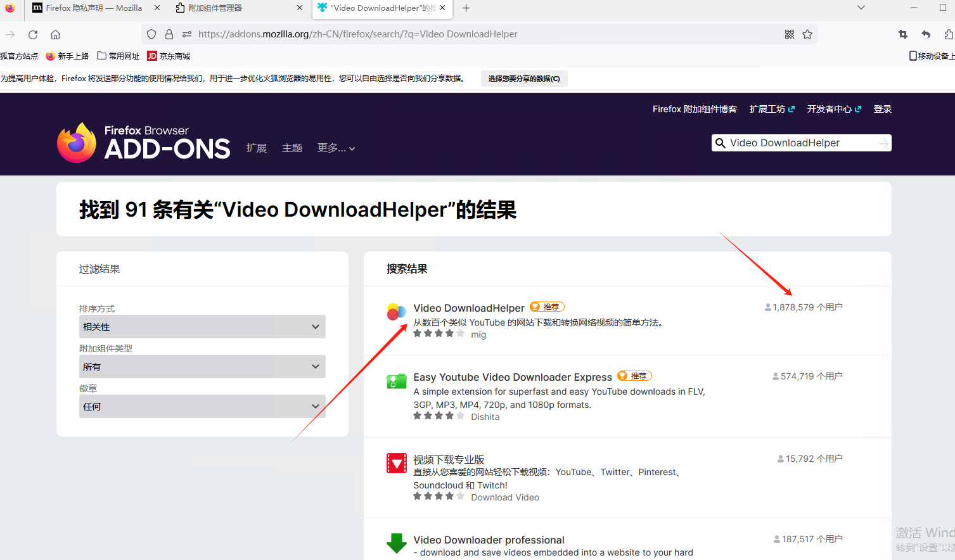
Task: Open tracking protection shield icon
Action: (151, 34)
